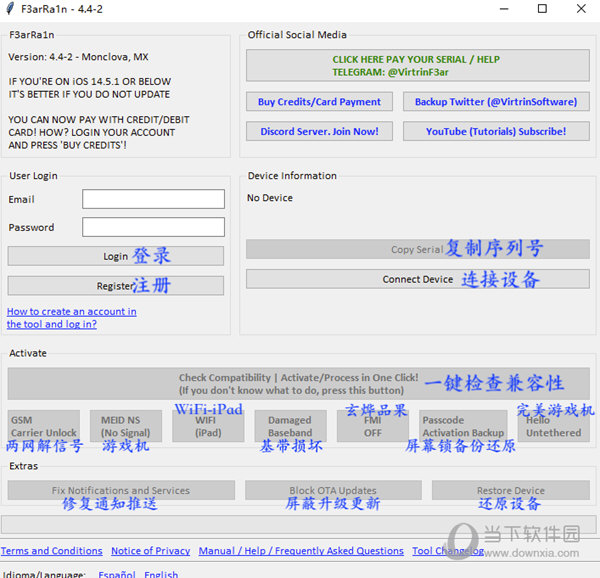Click the pay your serial help button

click(x=417, y=65)
